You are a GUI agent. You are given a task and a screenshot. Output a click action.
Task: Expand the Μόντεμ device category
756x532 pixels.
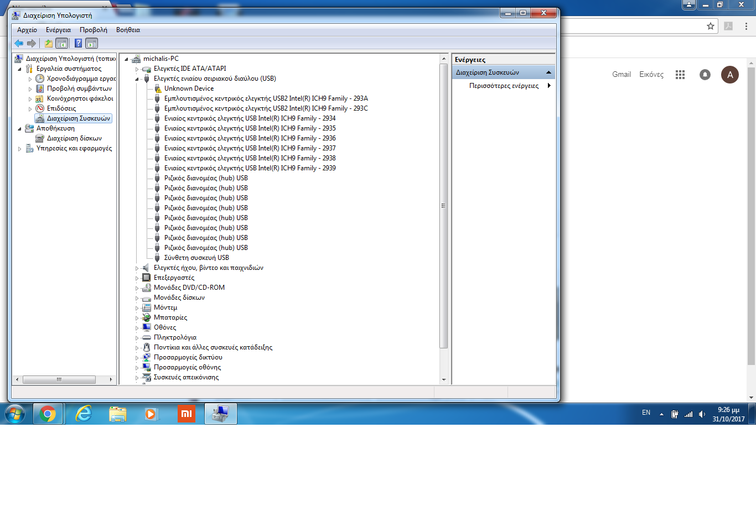pos(137,308)
